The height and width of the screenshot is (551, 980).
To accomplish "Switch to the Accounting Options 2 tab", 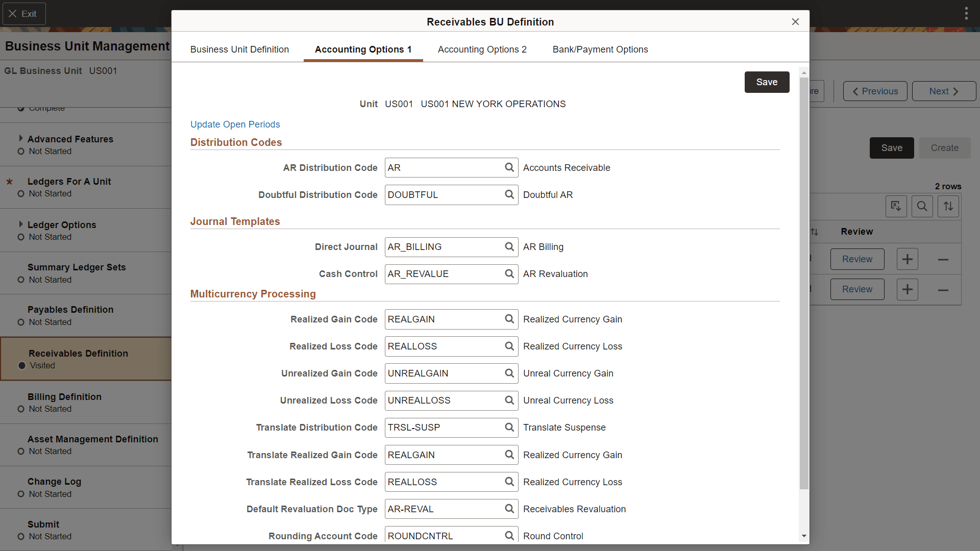I will click(482, 49).
